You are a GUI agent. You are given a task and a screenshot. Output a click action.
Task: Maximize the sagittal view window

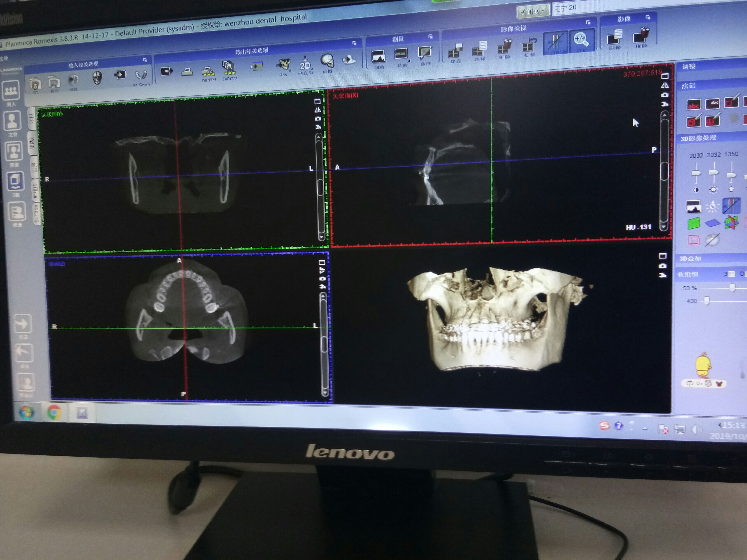(x=665, y=76)
